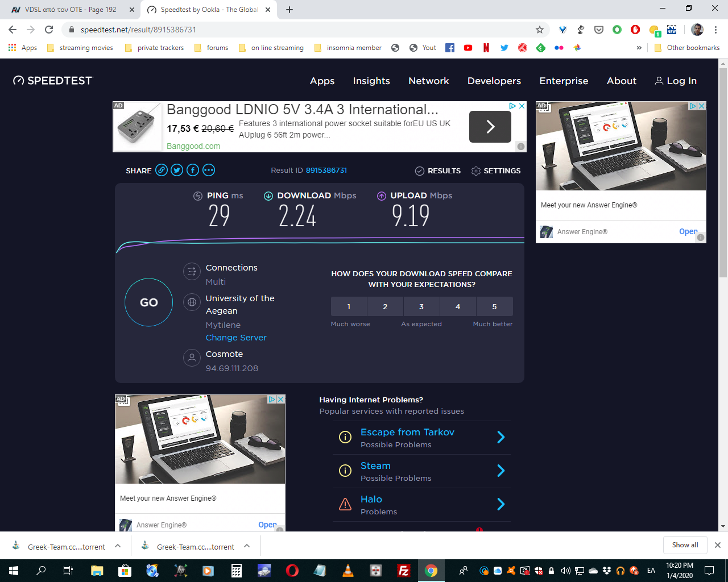Rate download speed 3 As expected
The image size is (728, 582).
click(421, 306)
